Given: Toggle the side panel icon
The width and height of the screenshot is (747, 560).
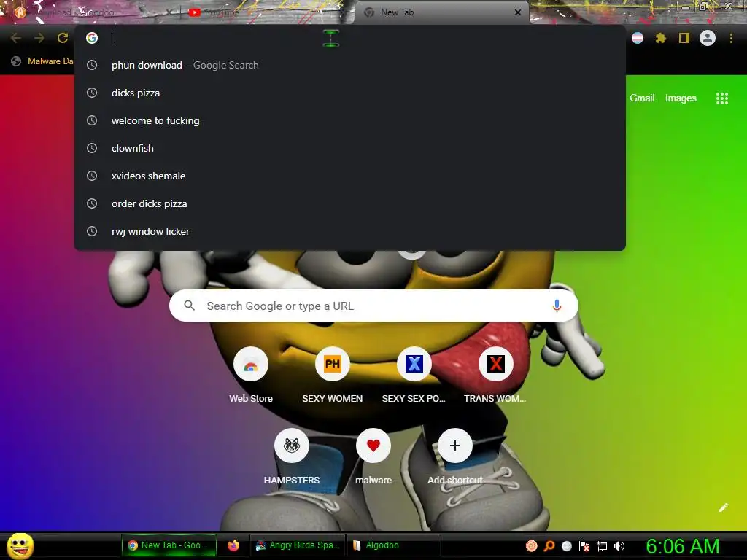Looking at the screenshot, I should (684, 38).
